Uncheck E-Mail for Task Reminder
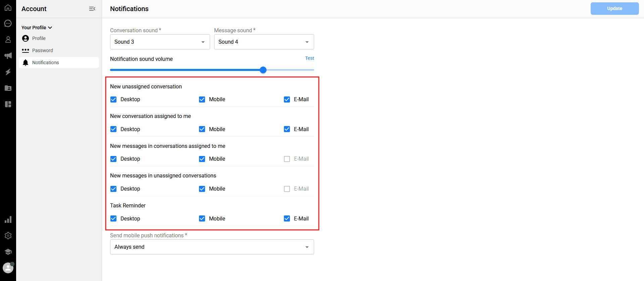Image resolution: width=644 pixels, height=281 pixels. click(x=287, y=218)
